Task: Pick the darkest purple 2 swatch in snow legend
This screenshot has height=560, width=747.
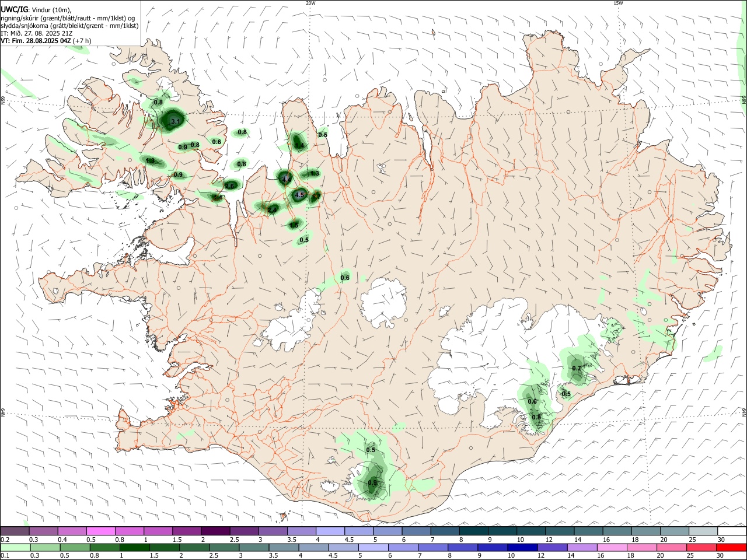Action: tap(215, 531)
